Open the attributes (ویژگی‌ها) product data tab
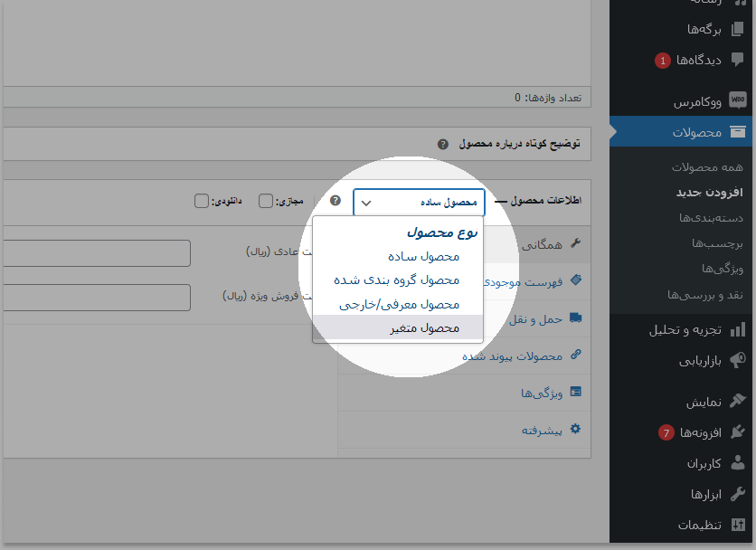 coord(542,393)
